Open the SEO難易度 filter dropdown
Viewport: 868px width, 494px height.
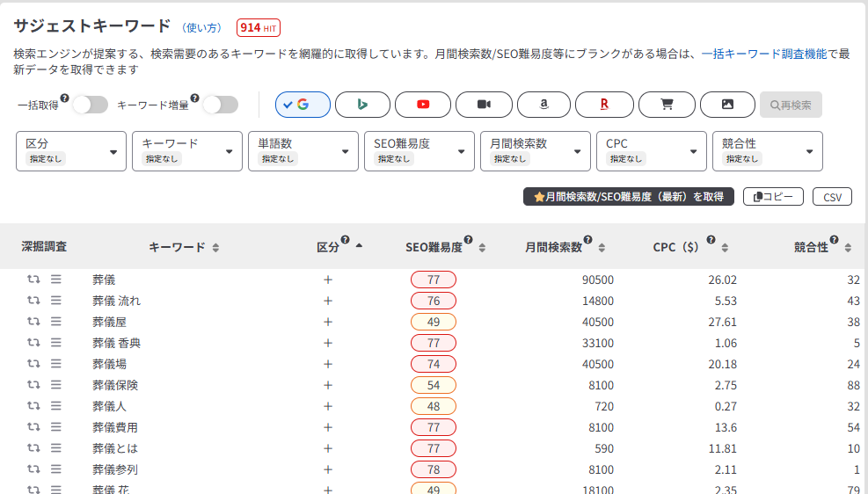(419, 151)
